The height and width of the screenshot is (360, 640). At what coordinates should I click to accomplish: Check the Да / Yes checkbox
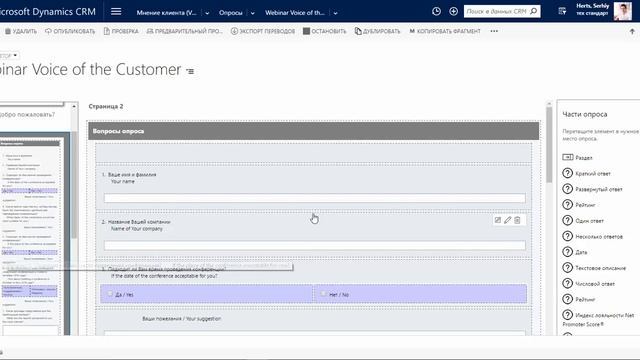tap(110, 293)
